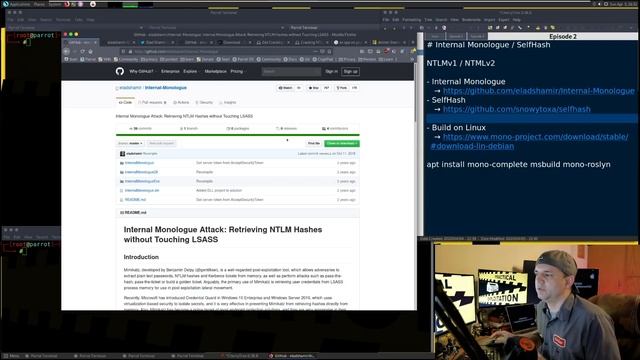Open README.md in the file list
The height and width of the screenshot is (360, 640).
click(135, 200)
